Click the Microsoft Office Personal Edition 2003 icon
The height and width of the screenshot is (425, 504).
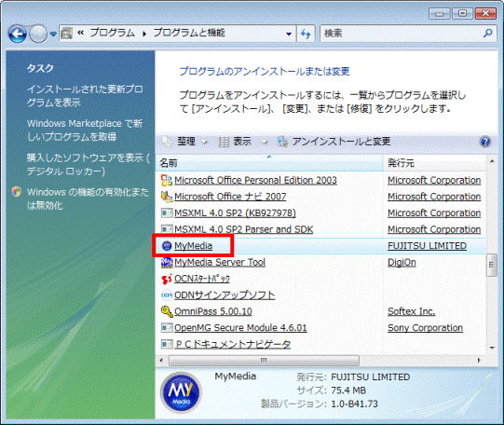[167, 181]
